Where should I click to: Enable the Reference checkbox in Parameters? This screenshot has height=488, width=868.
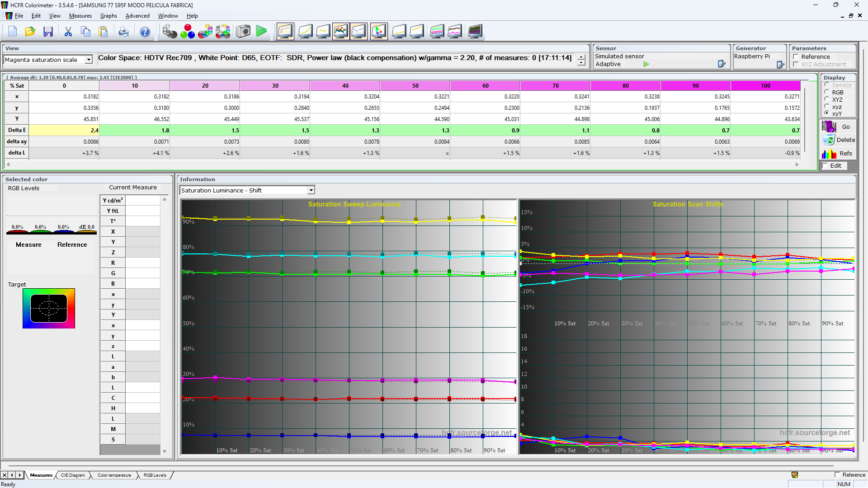coord(796,56)
